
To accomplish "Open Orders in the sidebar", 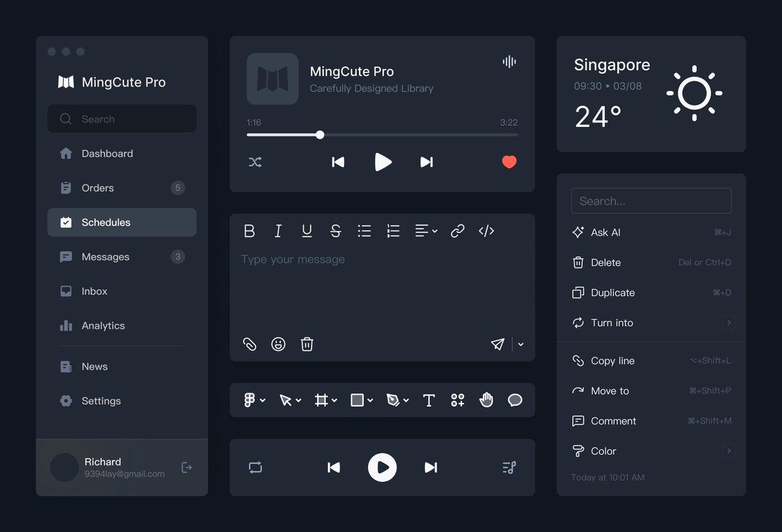I will click(122, 188).
